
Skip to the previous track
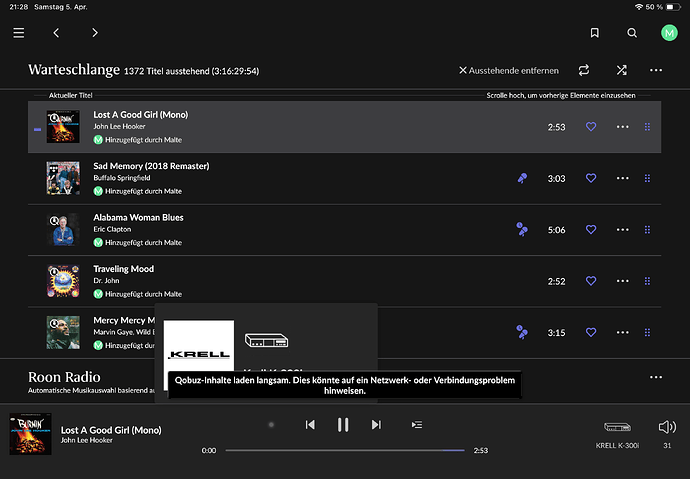click(x=310, y=424)
